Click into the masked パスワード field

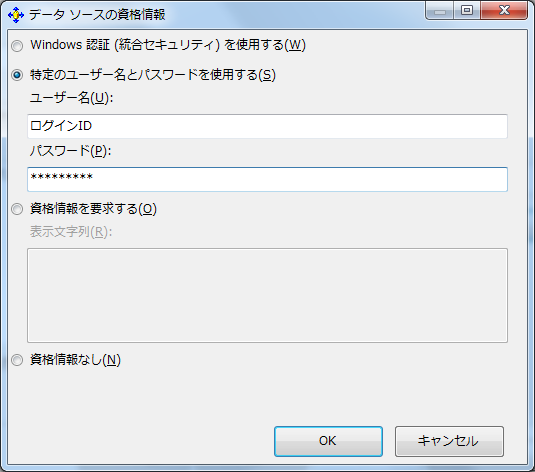coord(268,179)
